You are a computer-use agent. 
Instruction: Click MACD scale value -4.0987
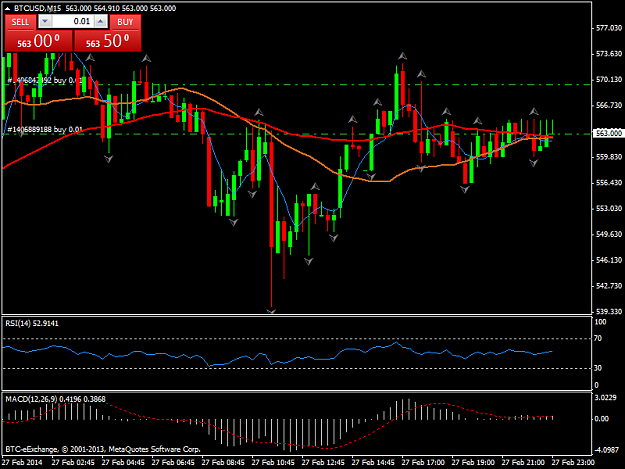(607, 449)
